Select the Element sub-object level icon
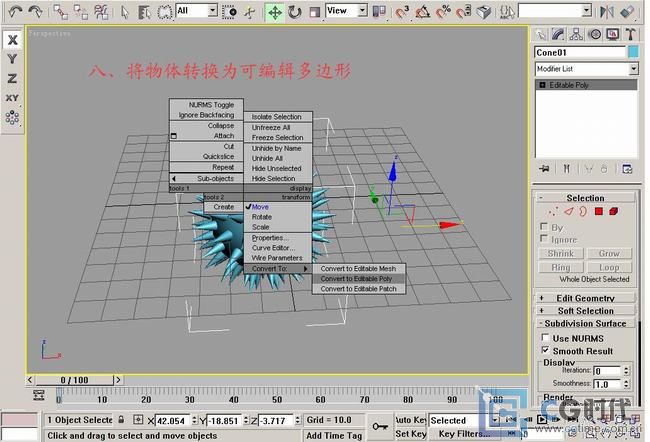The image size is (650, 442). coord(614,211)
